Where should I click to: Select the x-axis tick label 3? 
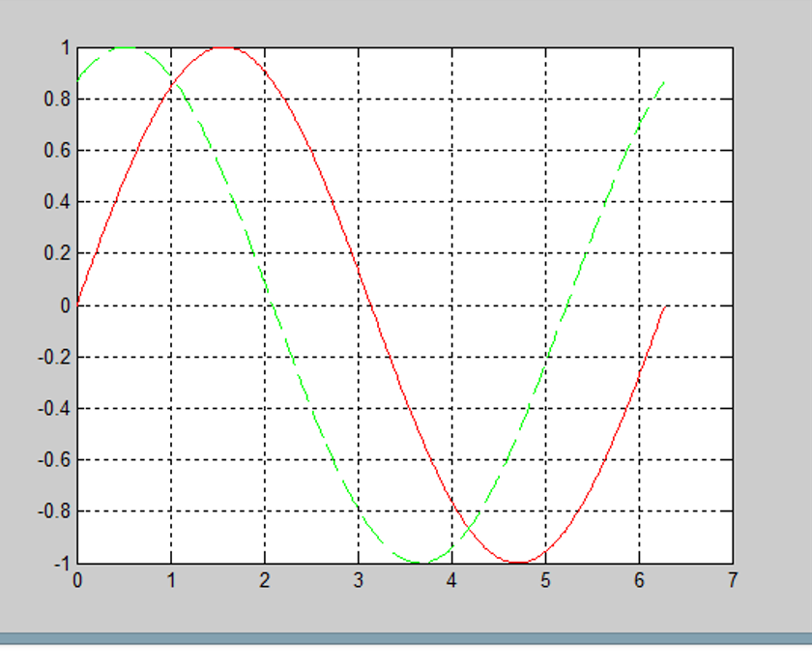tap(358, 581)
